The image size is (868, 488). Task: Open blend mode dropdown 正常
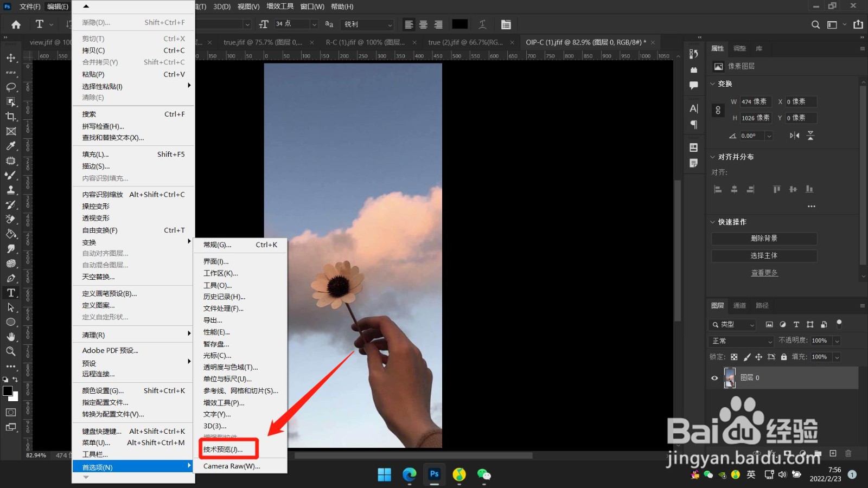742,341
